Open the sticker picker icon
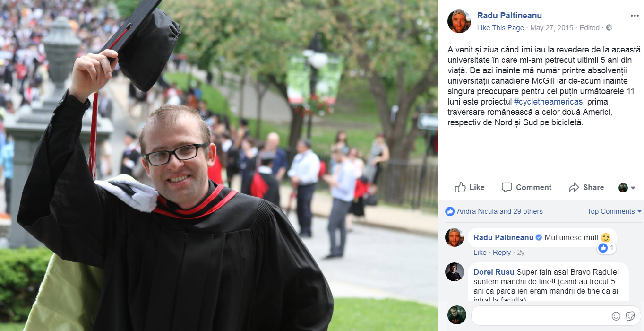This screenshot has width=644, height=331. pos(630,316)
